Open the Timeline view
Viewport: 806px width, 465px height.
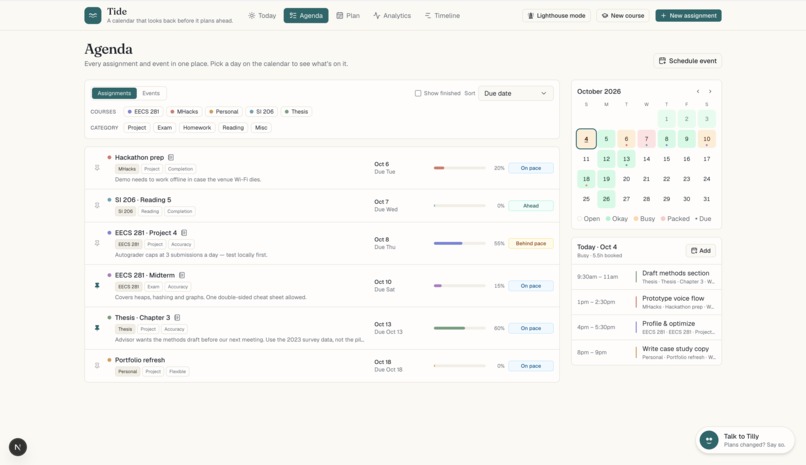[443, 15]
